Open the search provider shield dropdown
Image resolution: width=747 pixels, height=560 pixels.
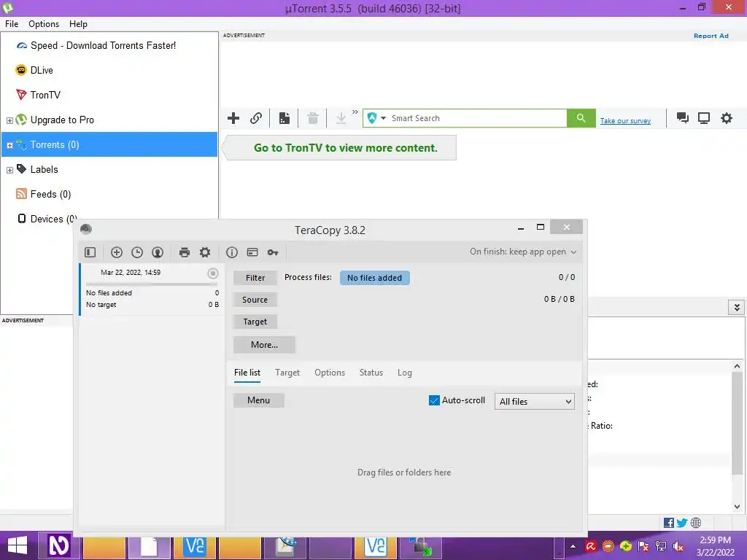click(x=376, y=118)
